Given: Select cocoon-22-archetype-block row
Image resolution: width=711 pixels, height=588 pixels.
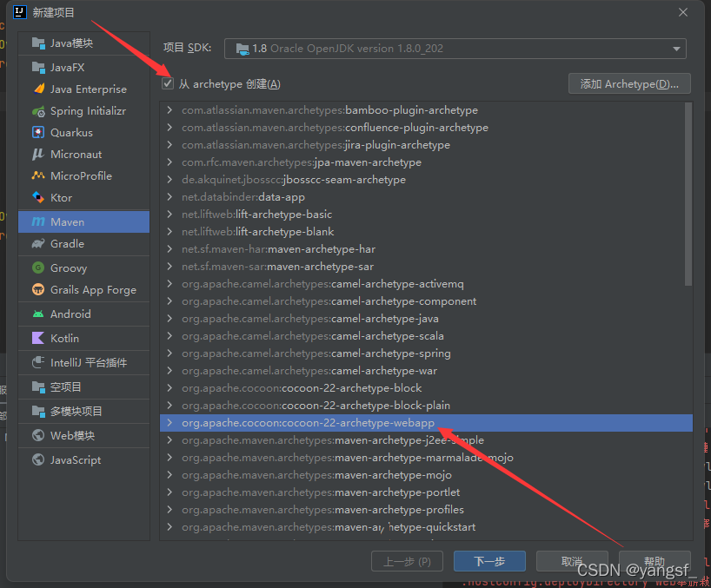Looking at the screenshot, I should (426, 387).
